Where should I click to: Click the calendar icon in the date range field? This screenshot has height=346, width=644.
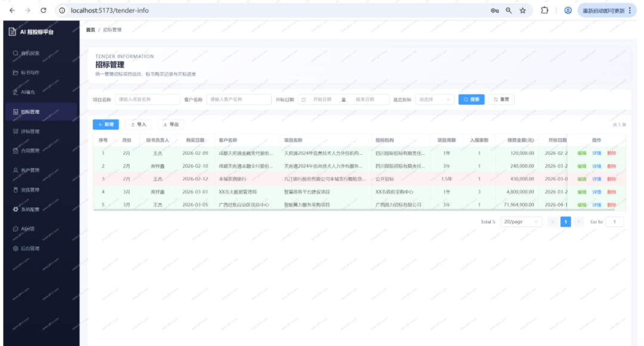tap(304, 99)
